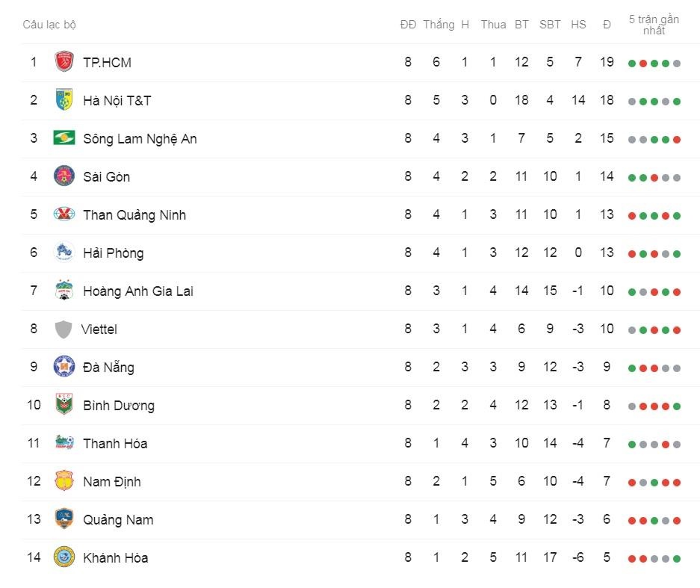Open the Nam Định team page

pyautogui.click(x=112, y=482)
